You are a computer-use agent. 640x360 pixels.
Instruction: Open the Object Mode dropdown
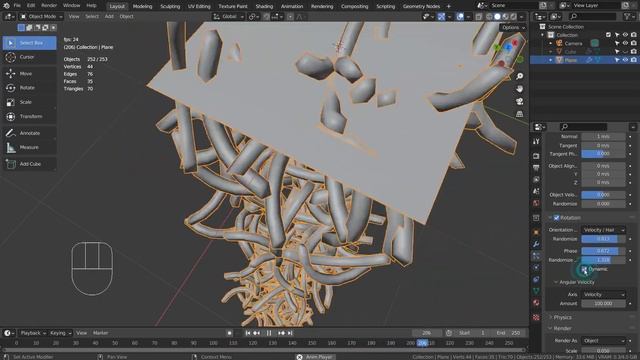(x=41, y=17)
